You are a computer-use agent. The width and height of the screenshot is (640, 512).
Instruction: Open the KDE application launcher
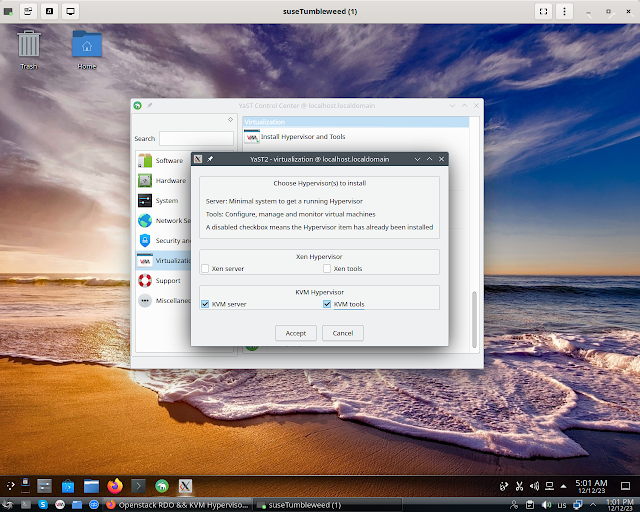11,485
